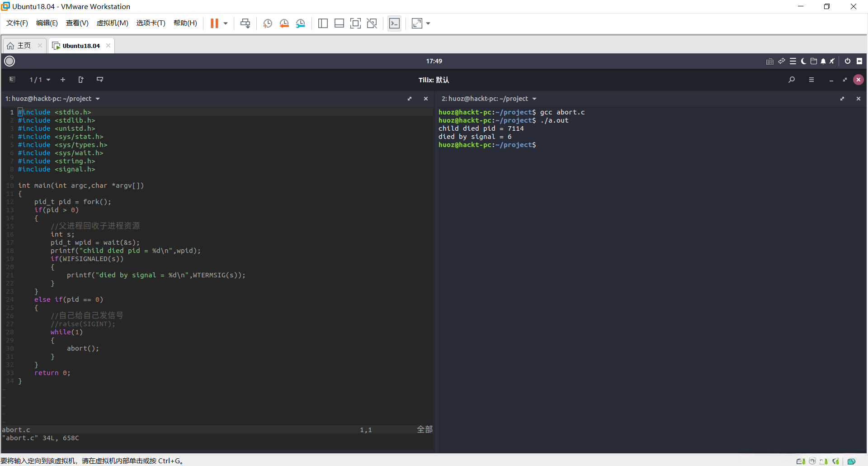Screen dimensions: 868x466
Task: Open the 虚拟机(M) menu
Action: click(x=112, y=23)
